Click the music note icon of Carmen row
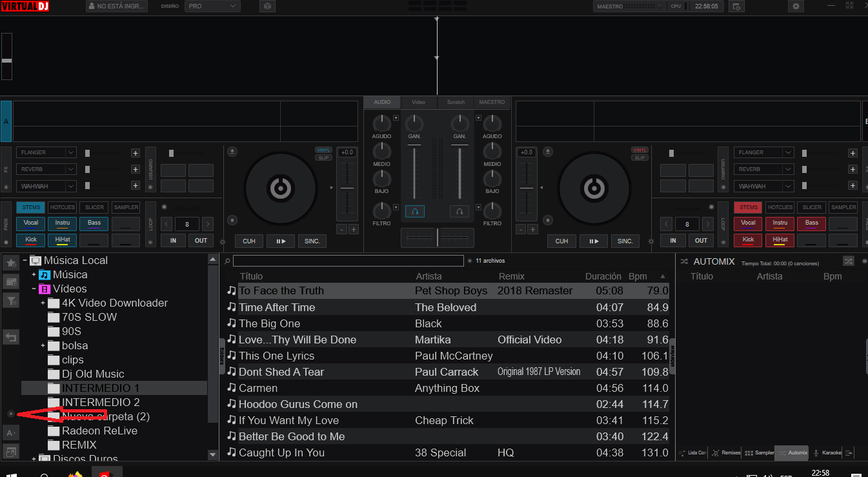Viewport: 868px width, 477px height. pos(232,388)
